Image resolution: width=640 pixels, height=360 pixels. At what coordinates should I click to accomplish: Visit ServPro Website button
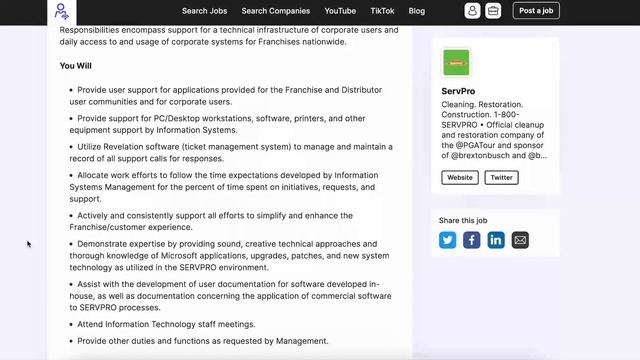pyautogui.click(x=460, y=178)
